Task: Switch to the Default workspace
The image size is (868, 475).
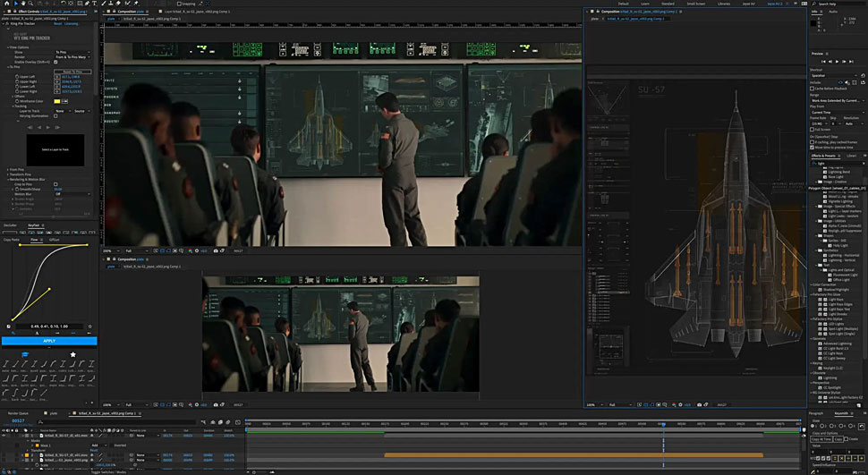Action: point(624,4)
